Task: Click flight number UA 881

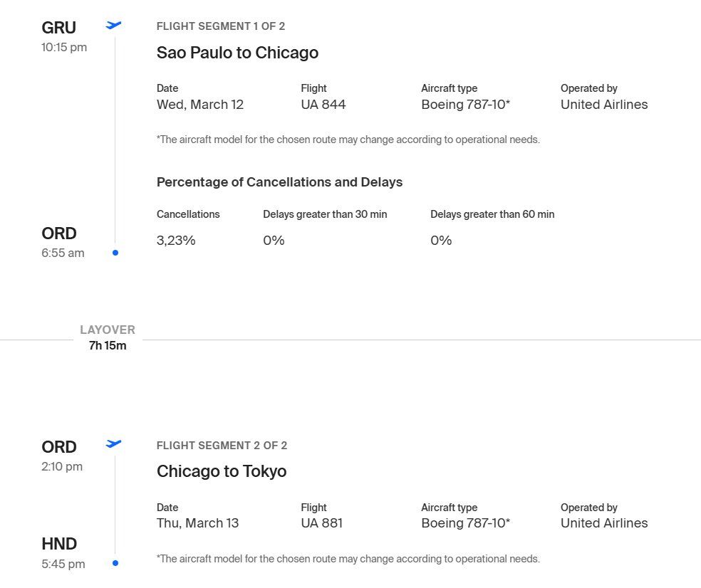Action: [321, 523]
